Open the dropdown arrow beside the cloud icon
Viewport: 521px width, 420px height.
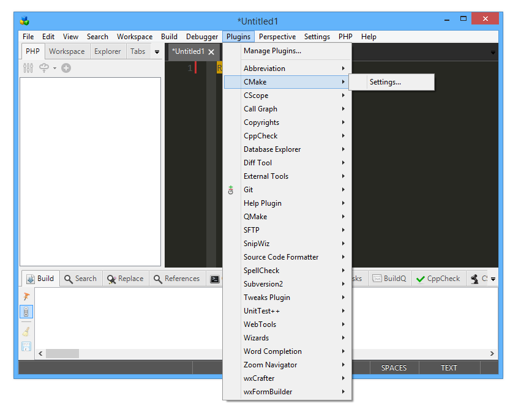coord(54,68)
